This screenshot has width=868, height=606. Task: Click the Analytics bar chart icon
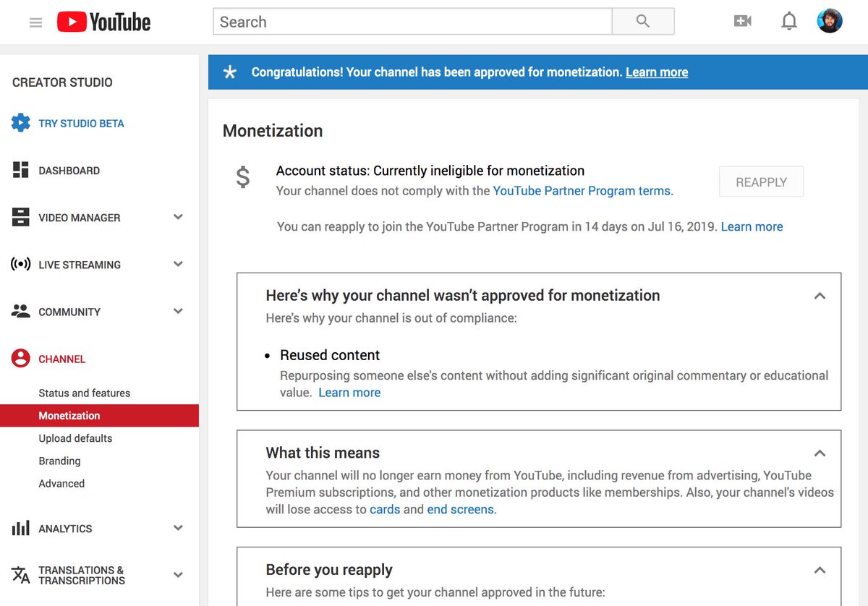coord(20,528)
